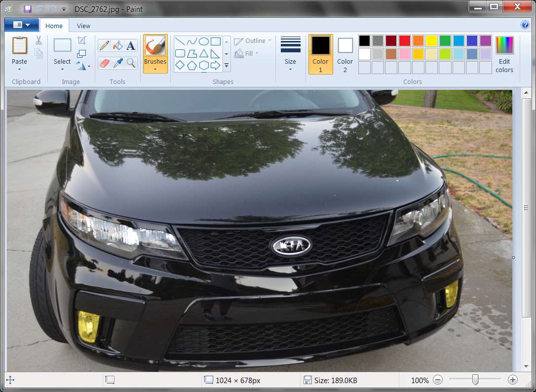
Task: Open the Paste dropdown arrow
Action: click(x=19, y=70)
